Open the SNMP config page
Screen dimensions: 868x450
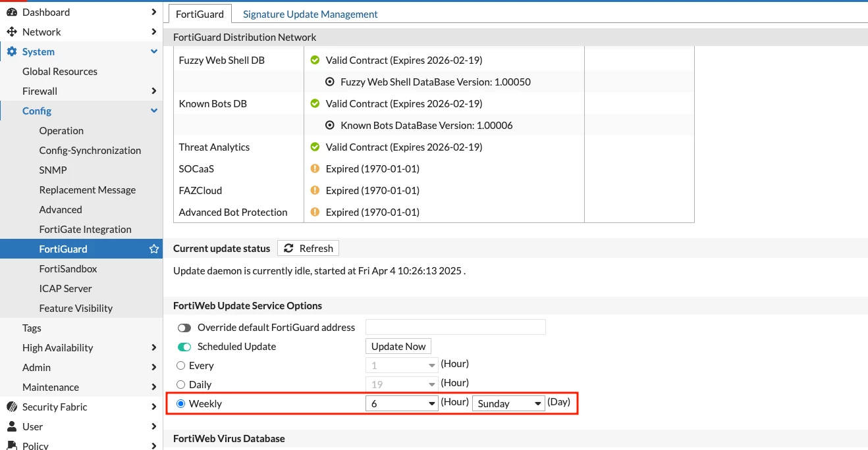pos(53,170)
